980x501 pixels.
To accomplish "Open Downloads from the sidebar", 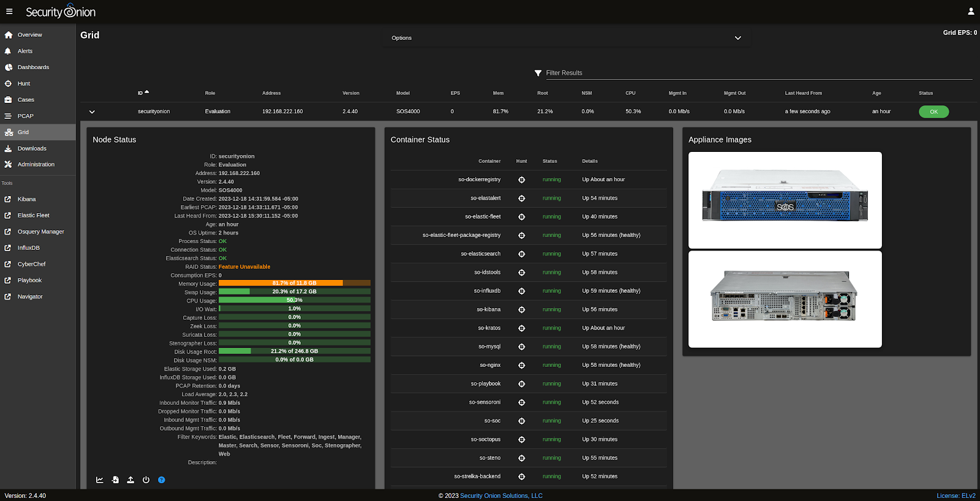I will pyautogui.click(x=38, y=149).
